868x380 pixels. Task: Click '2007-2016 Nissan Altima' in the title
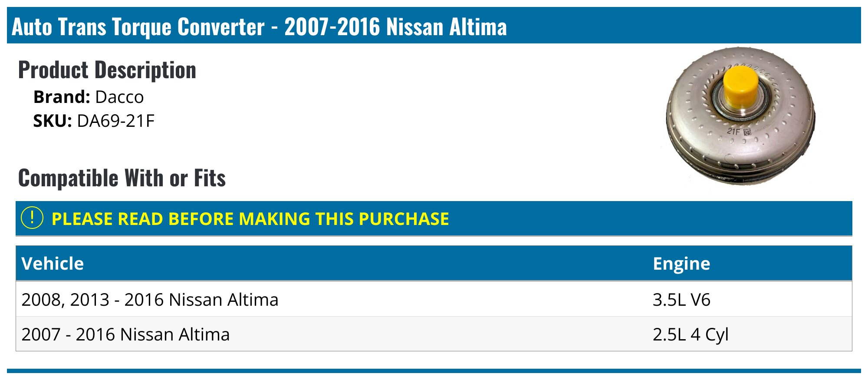[x=395, y=26]
